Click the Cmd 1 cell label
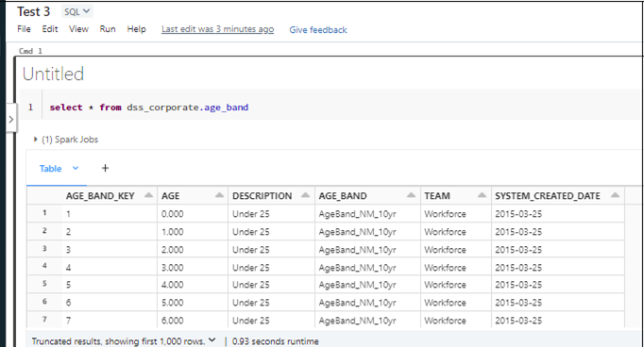Image resolution: width=644 pixels, height=347 pixels. click(30, 51)
